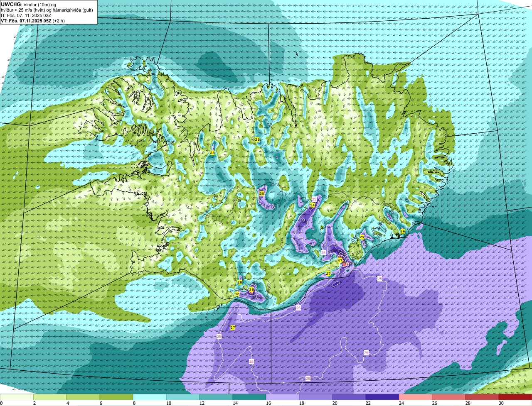The width and height of the screenshot is (532, 406).
Task: Click the bold 'VT: Fös. 07.11.2025 05Z' line
Action: click(26, 21)
